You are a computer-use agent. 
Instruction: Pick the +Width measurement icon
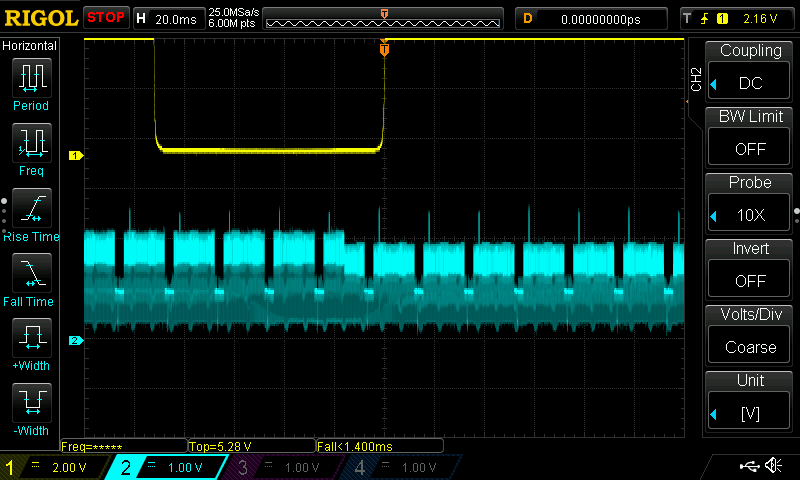point(32,338)
